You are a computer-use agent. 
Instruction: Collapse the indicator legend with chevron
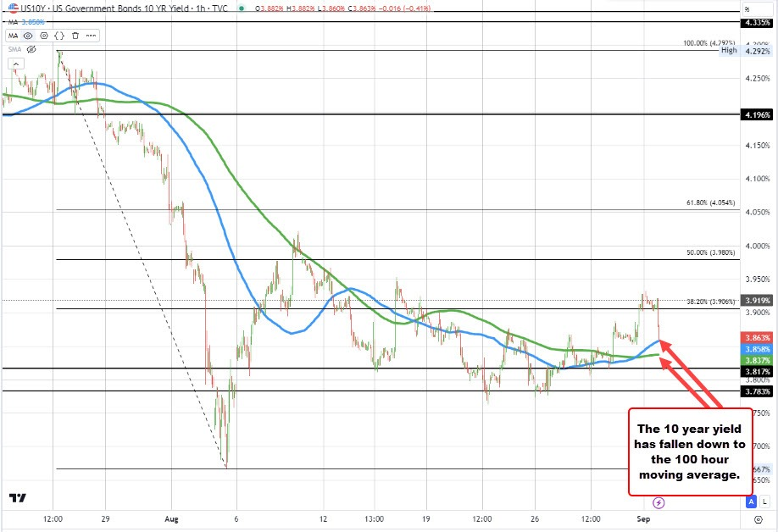(16, 64)
